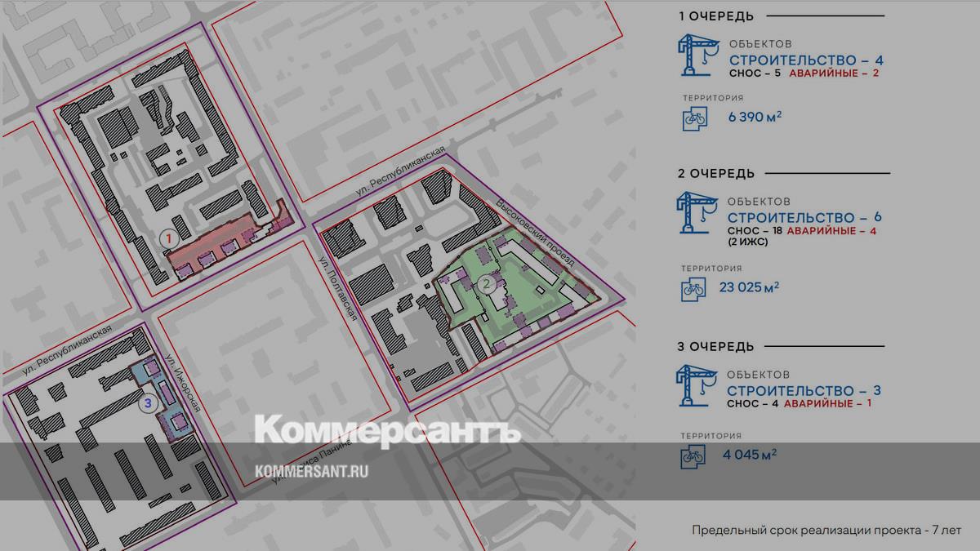
Task: Click the crane icon for 2 очередь
Action: pyautogui.click(x=696, y=214)
